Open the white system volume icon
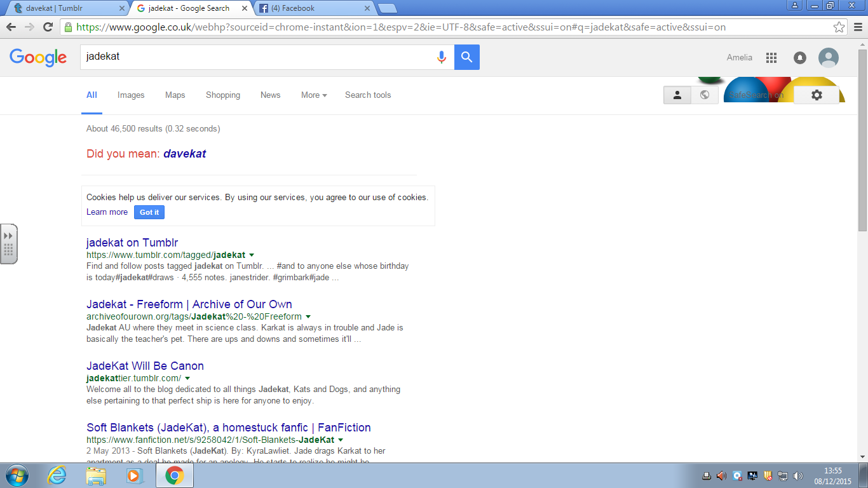Screen dimensions: 868x488 click(x=798, y=476)
